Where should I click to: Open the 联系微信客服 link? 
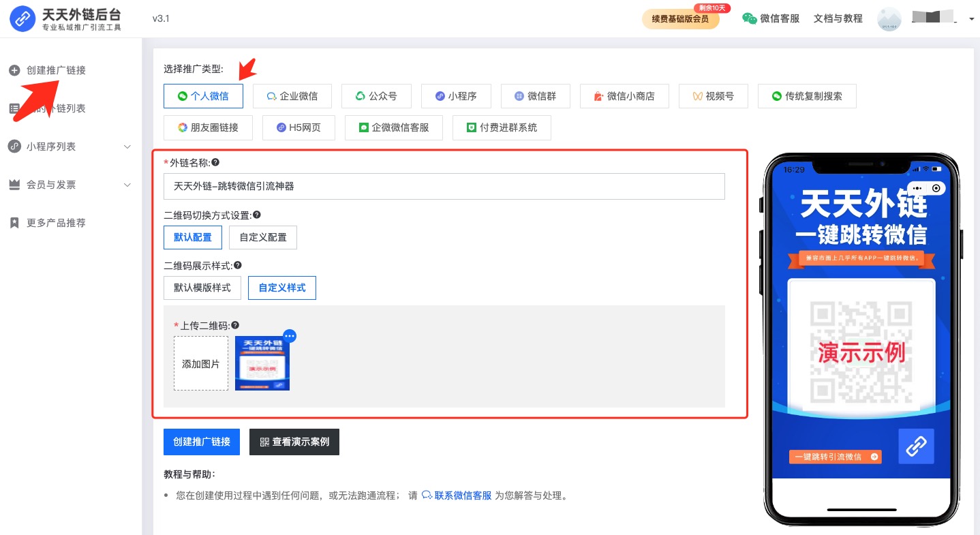pos(463,495)
